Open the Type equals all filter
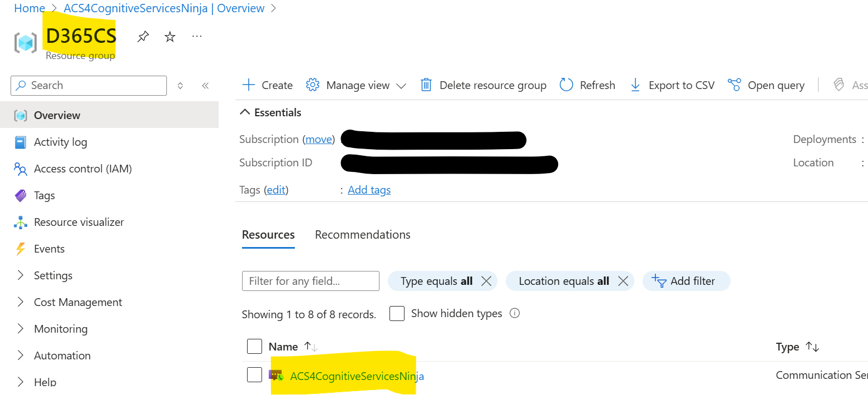 click(436, 282)
